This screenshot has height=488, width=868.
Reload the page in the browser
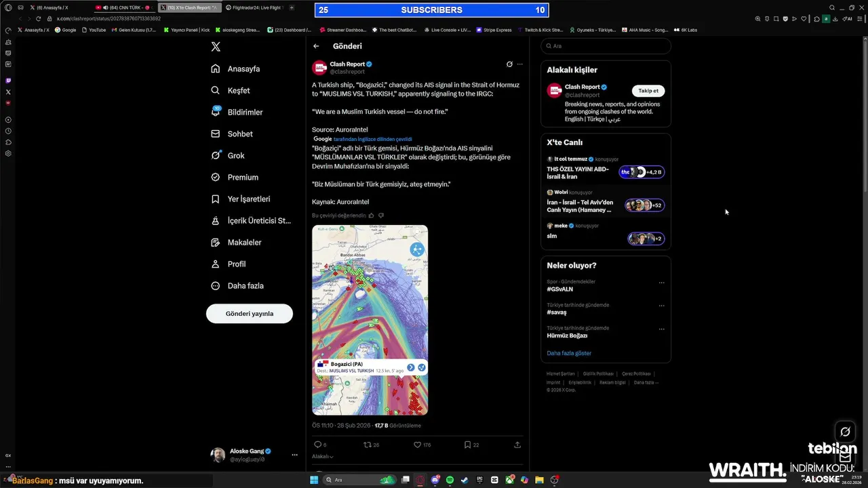click(39, 18)
